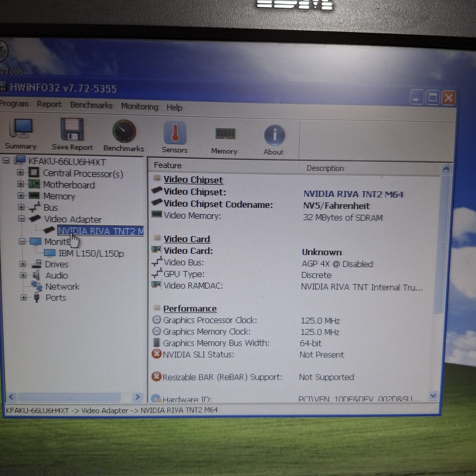Click the IBM L150/L150p monitor icon
Viewport: 476px width, 476px height.
tap(50, 253)
